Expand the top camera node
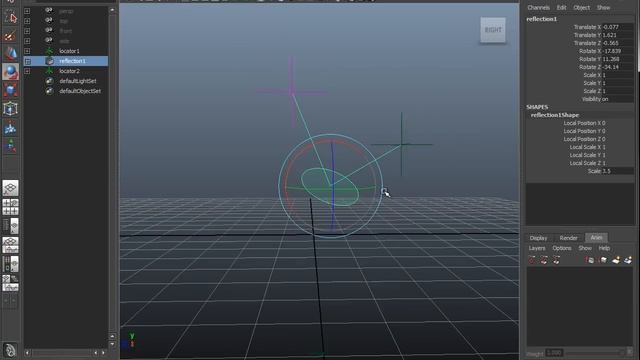The image size is (640, 360). click(x=27, y=21)
